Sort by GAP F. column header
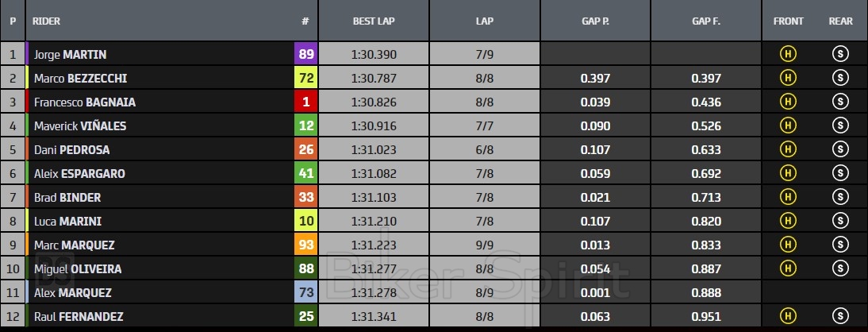The width and height of the screenshot is (868, 332). [706, 21]
